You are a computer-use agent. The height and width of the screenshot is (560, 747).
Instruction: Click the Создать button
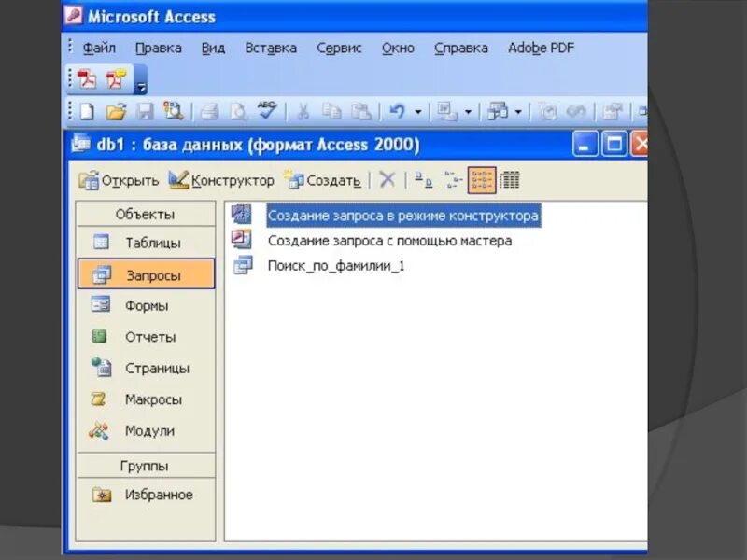click(x=322, y=180)
